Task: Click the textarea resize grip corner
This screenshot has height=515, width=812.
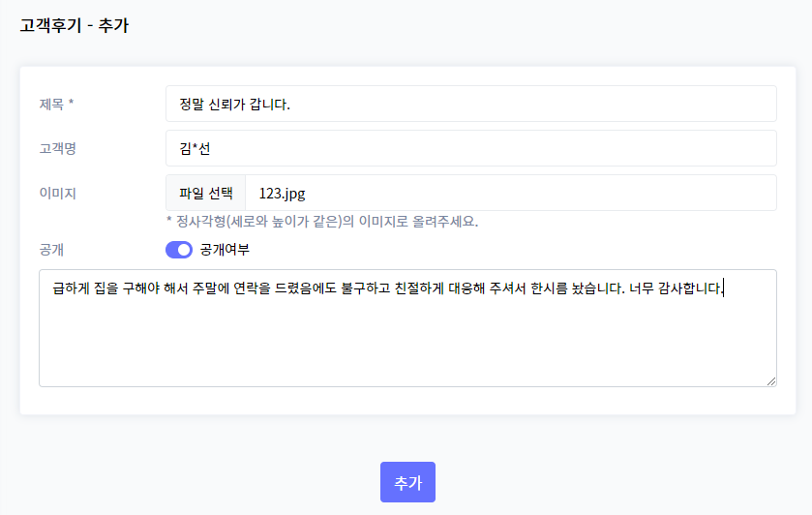Action: tap(771, 381)
